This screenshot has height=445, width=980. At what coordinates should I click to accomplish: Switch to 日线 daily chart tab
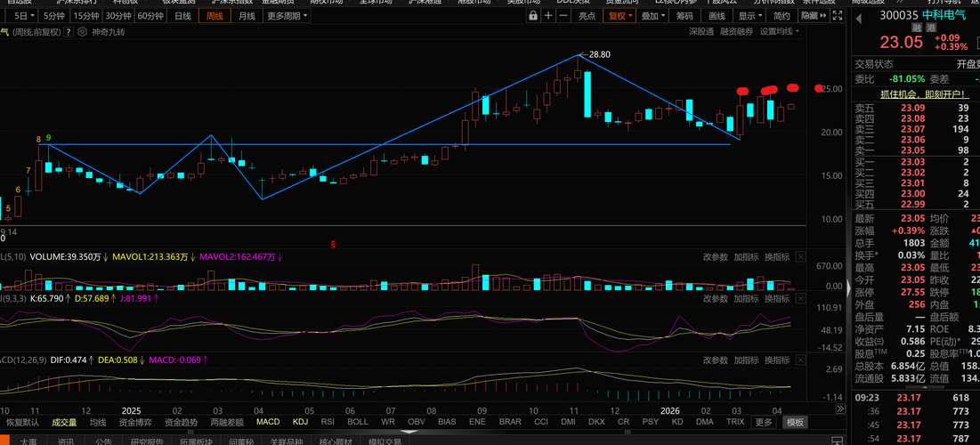pyautogui.click(x=182, y=16)
